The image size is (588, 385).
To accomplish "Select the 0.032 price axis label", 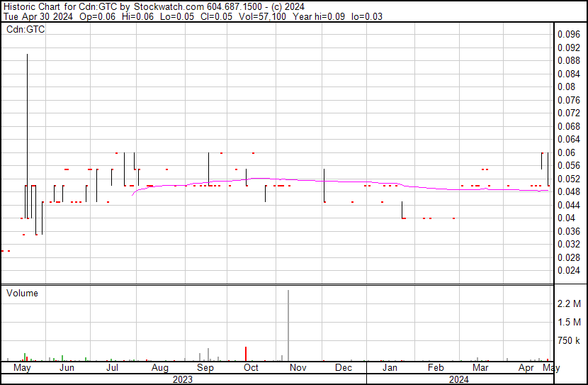I will pyautogui.click(x=568, y=245).
